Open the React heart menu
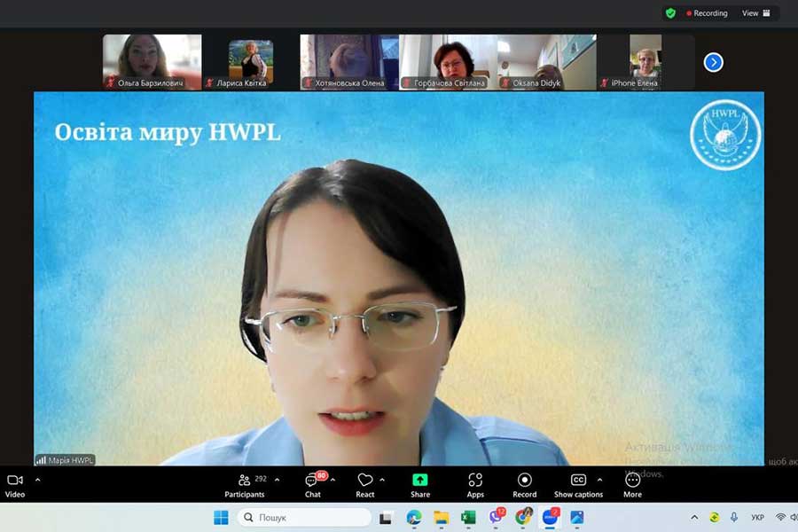Image resolution: width=798 pixels, height=532 pixels. [x=365, y=486]
